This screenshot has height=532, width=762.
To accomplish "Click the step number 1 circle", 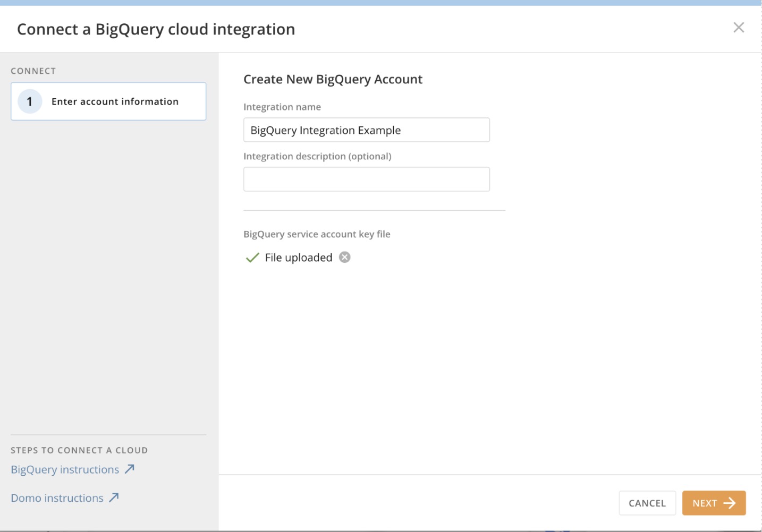I will coord(30,101).
